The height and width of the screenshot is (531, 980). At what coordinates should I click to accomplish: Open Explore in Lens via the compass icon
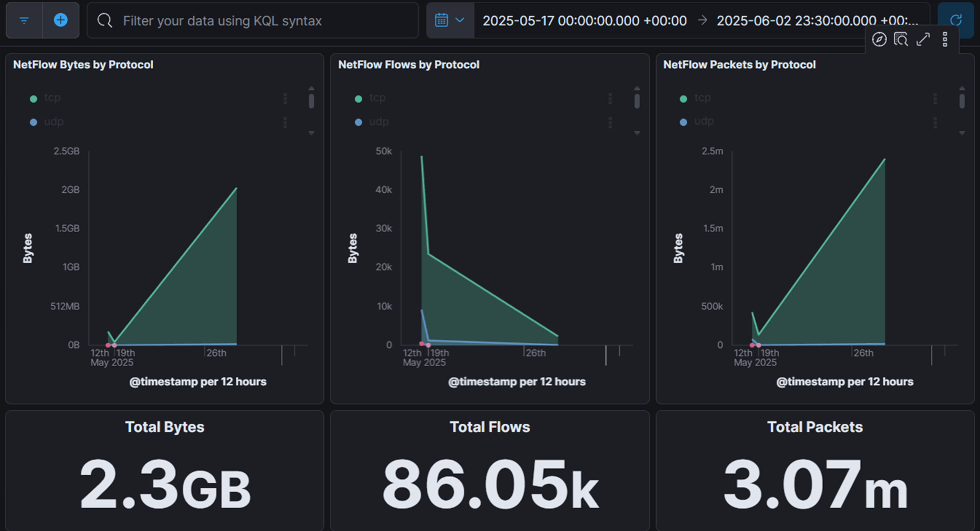coord(879,39)
